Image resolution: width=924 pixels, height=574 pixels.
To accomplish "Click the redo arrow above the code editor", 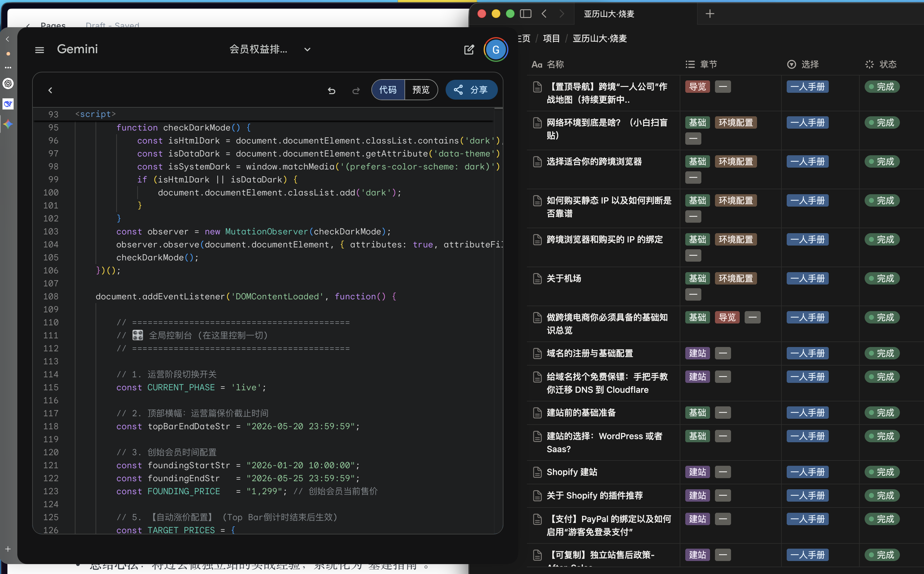I will (356, 90).
